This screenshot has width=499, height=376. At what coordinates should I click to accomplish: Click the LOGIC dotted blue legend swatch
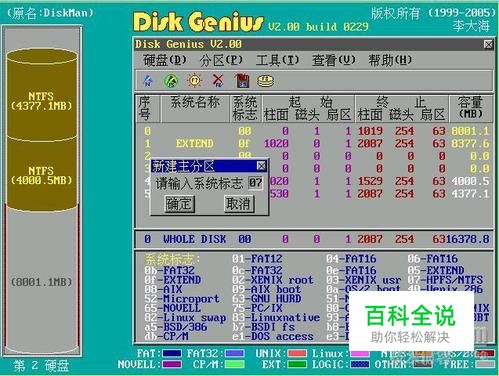(359, 364)
